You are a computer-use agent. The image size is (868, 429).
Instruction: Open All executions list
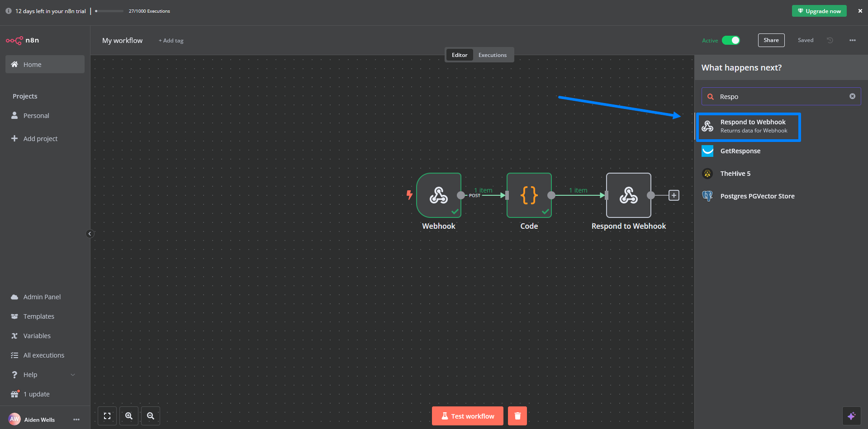[x=45, y=355]
